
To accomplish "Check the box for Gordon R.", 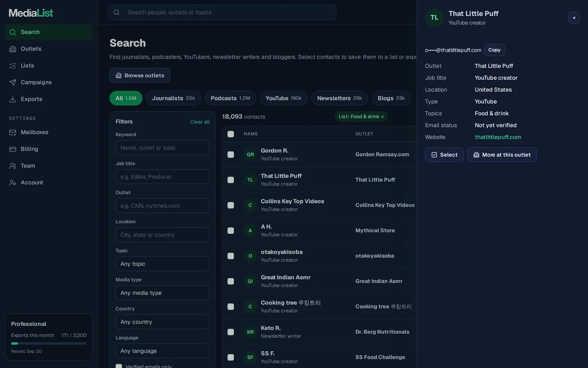I will pos(231,155).
